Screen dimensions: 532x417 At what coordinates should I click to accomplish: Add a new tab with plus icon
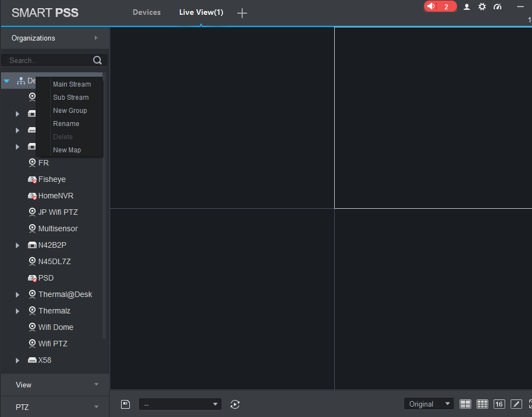tap(242, 13)
